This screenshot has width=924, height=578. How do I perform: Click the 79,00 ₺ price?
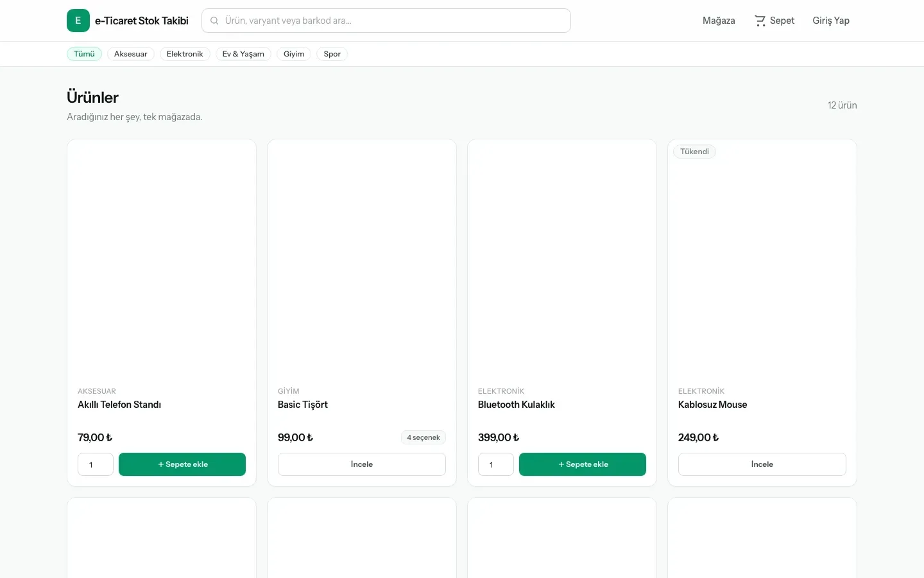point(95,437)
